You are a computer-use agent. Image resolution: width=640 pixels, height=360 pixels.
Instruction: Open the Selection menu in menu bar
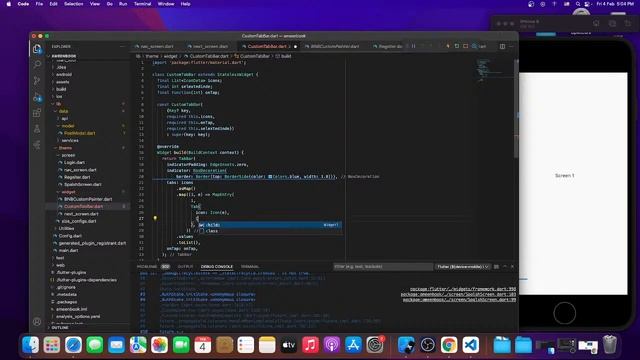(73, 4)
